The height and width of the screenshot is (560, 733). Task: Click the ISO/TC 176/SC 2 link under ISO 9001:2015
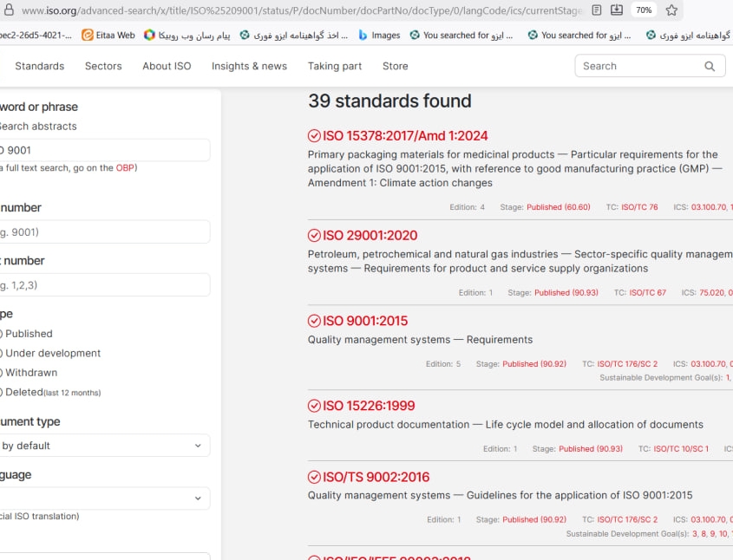click(x=627, y=364)
